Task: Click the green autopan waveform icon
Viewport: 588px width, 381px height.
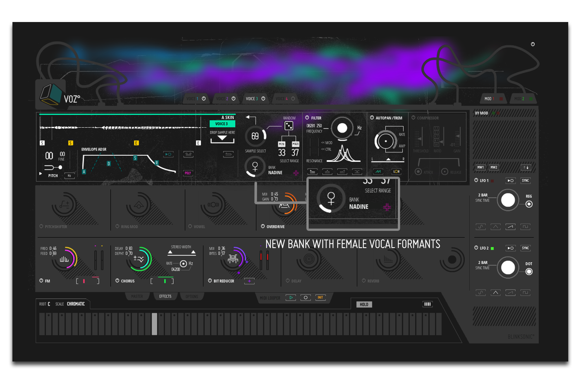Action: (378, 171)
